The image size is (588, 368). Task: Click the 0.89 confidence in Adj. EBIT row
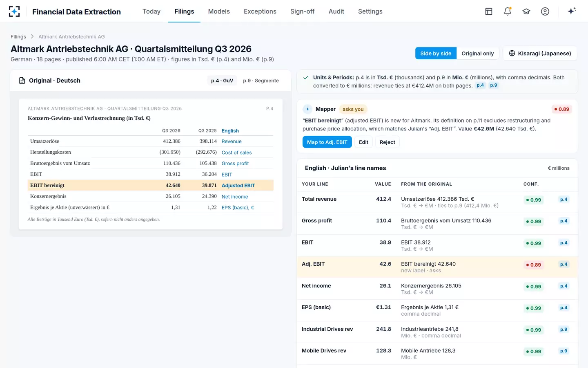534,265
